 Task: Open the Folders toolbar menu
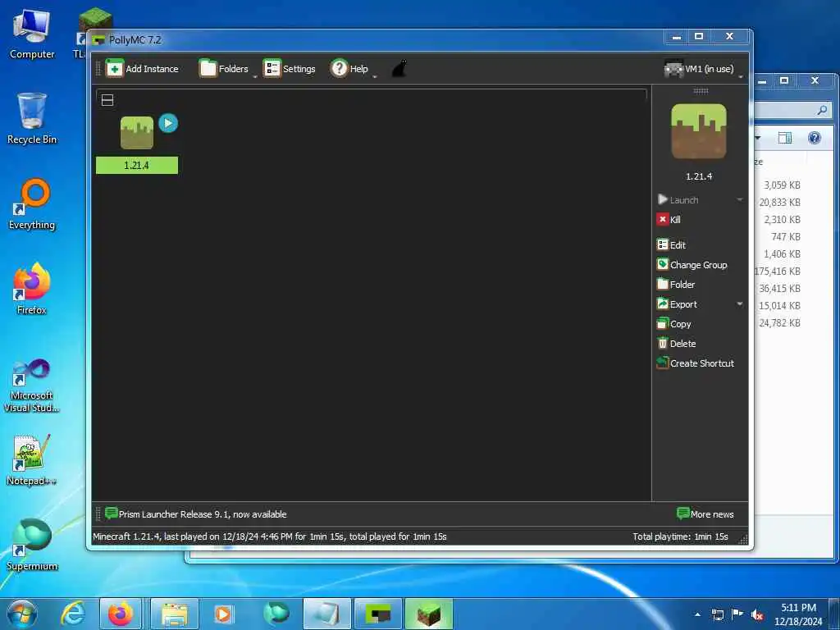(224, 69)
